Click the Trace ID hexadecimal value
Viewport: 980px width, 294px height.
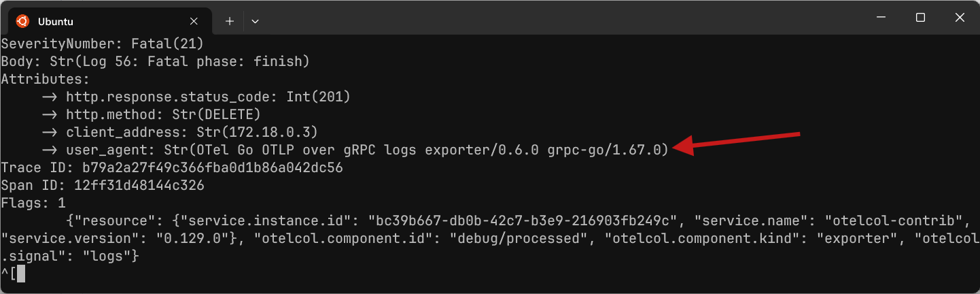pyautogui.click(x=213, y=167)
